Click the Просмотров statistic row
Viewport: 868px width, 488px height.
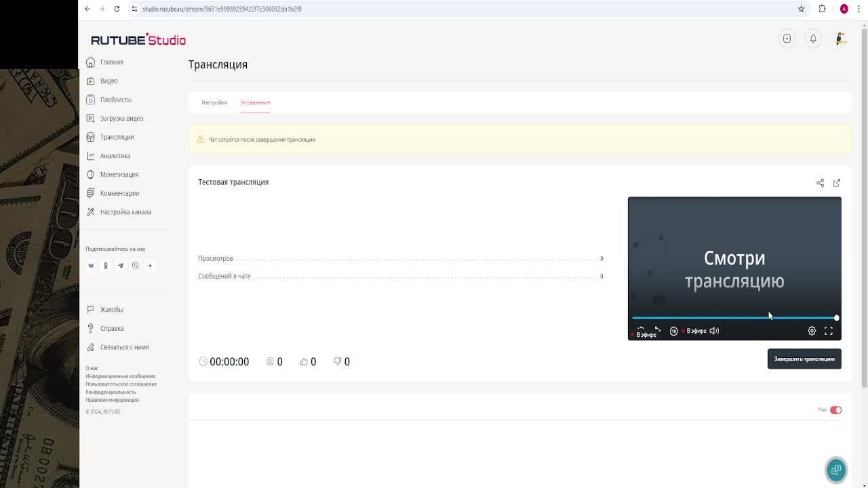(400, 259)
